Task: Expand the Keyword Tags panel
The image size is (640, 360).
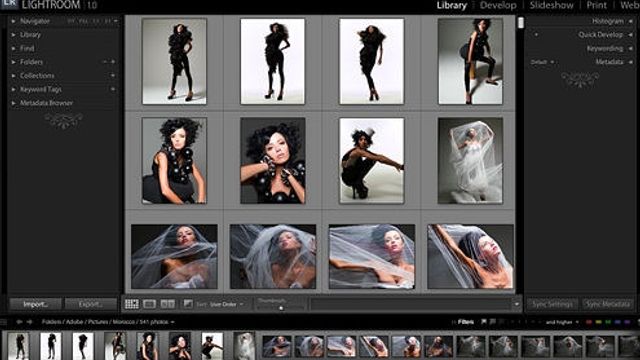Action: [x=13, y=89]
